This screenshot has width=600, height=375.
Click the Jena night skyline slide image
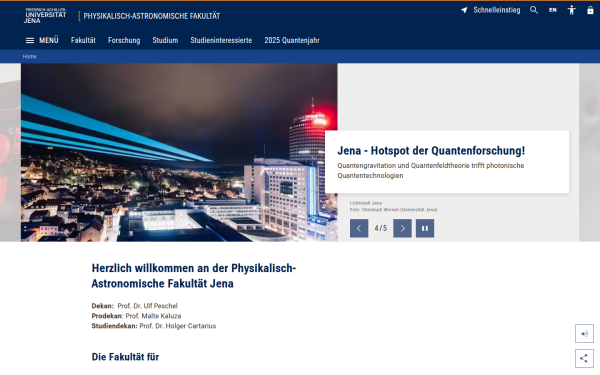[x=179, y=152]
